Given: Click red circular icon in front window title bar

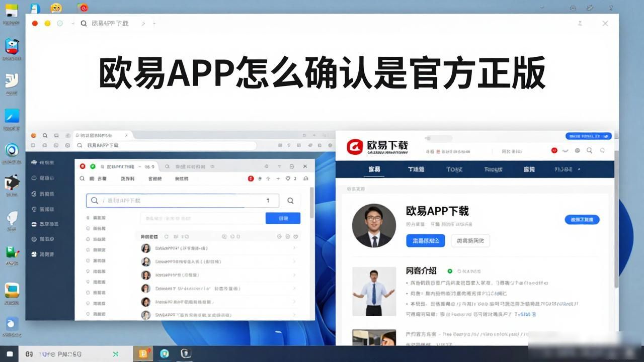Looking at the screenshot, I should 83,166.
